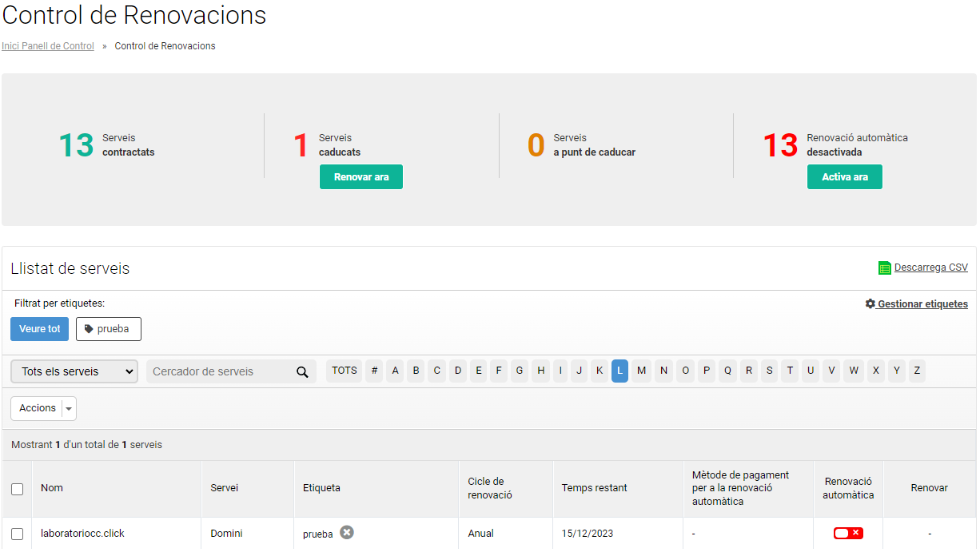This screenshot has width=978, height=549.
Task: Open the Descarrega CSV link
Action: [x=931, y=268]
